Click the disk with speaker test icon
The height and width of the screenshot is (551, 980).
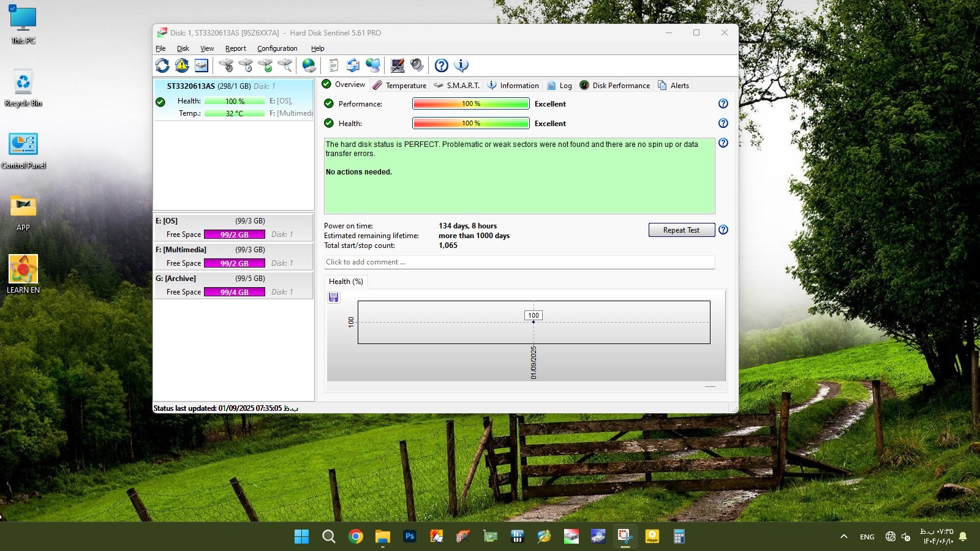[x=226, y=66]
